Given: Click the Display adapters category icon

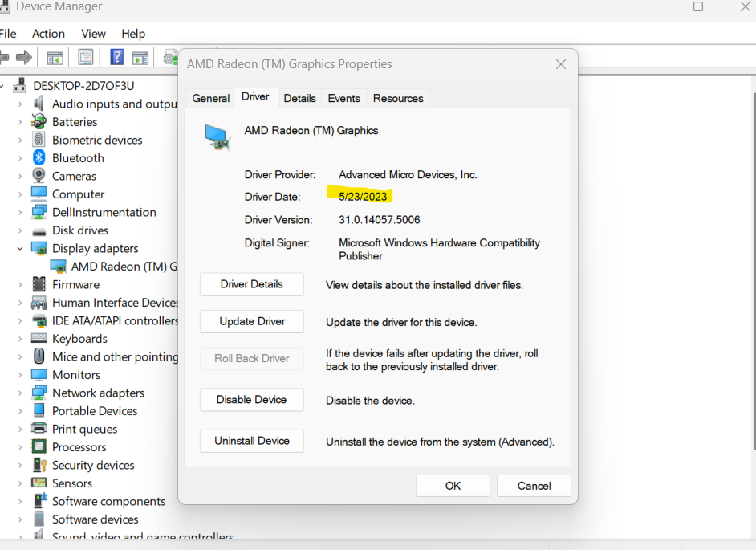Looking at the screenshot, I should [x=39, y=248].
